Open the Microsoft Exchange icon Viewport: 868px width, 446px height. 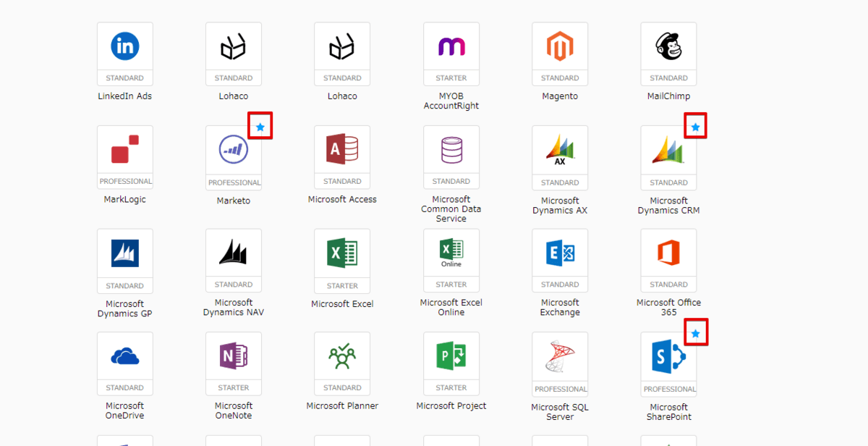(x=560, y=253)
